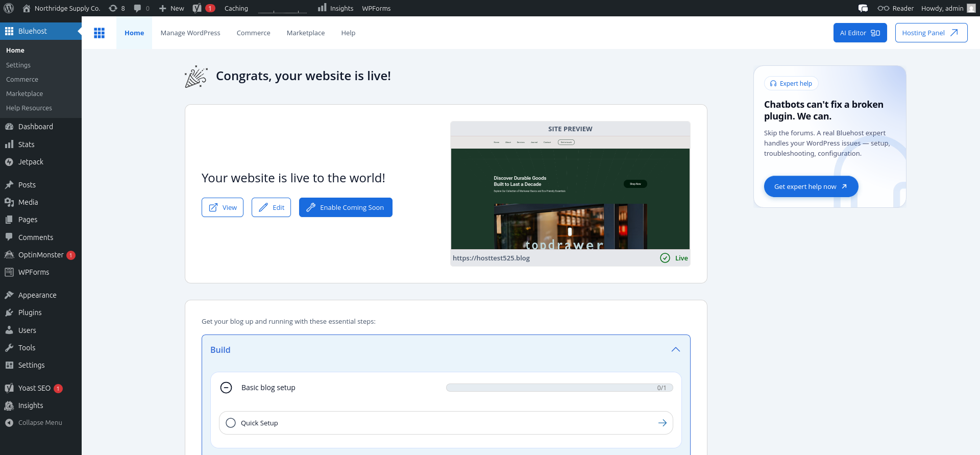Open Media in the sidebar
Screen dimensions: 980x455
point(41,202)
